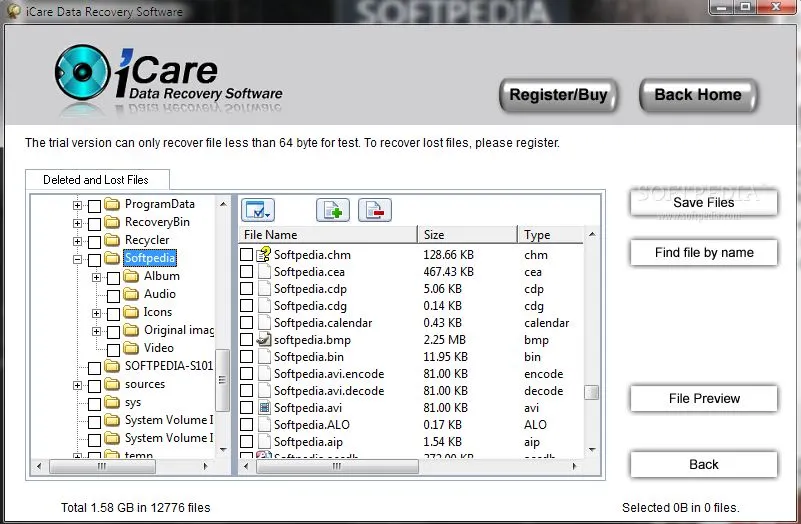Viewport: 801px width, 524px height.
Task: Expand the sources folder node
Action: pyautogui.click(x=77, y=385)
